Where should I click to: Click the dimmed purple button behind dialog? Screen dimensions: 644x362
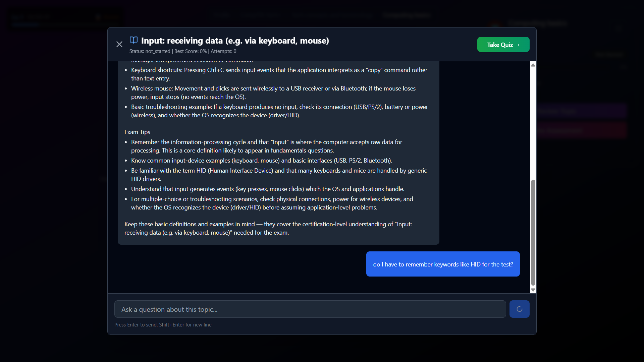coord(582,111)
